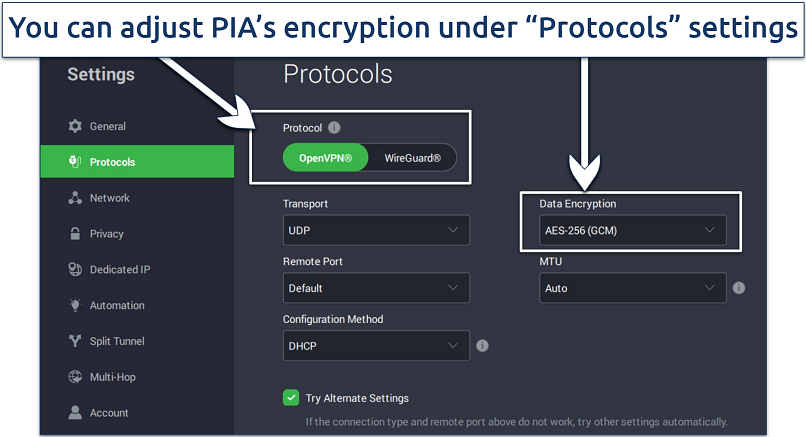Click the General gear icon
The image size is (806, 437).
74,126
